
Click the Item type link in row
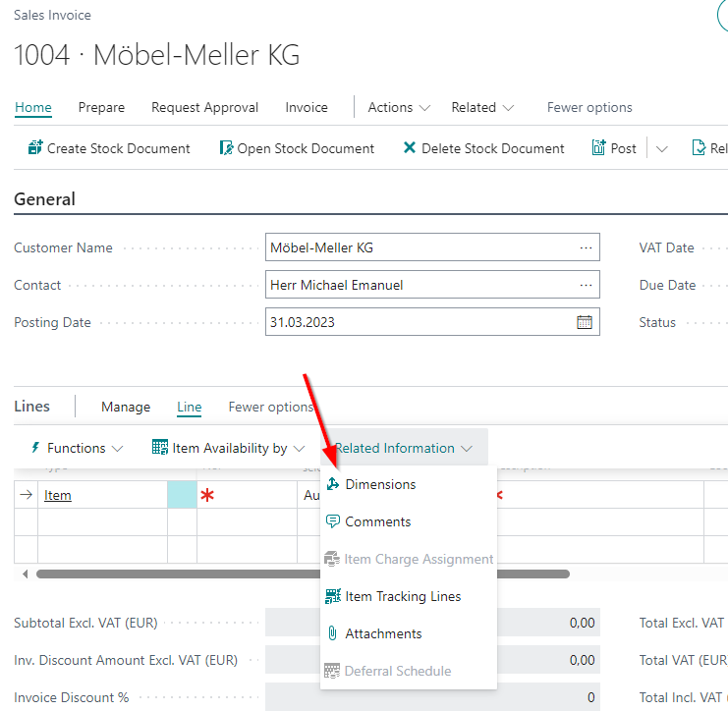pyautogui.click(x=58, y=495)
